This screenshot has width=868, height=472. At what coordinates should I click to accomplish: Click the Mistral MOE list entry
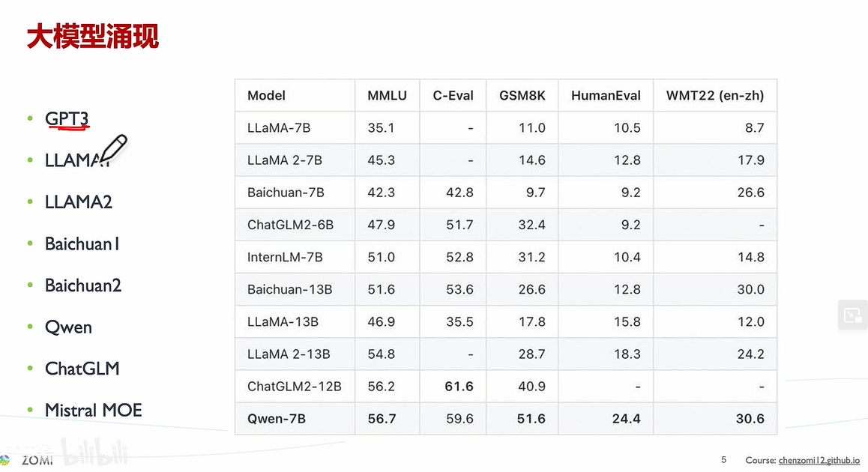(x=93, y=410)
